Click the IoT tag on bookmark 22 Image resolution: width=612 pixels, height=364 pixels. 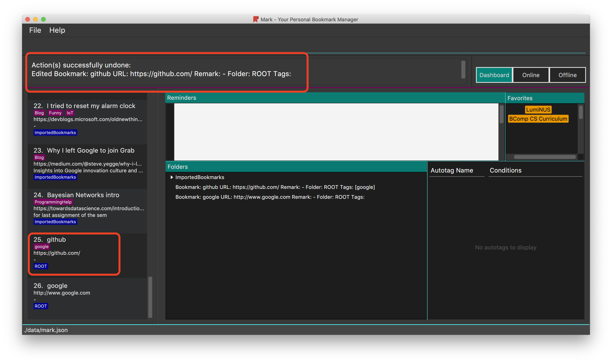[70, 113]
